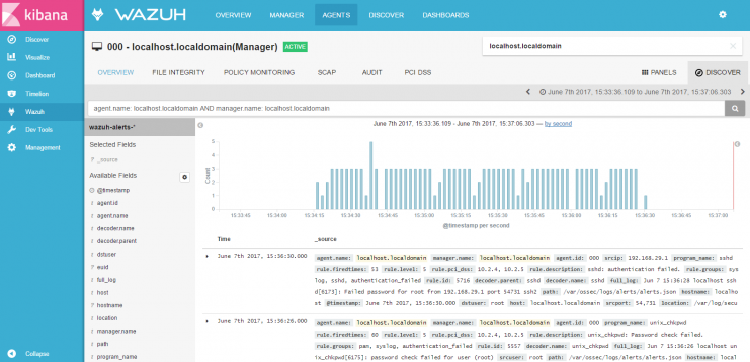Click the ACTIVE status badge
750x362 pixels.
pos(295,47)
